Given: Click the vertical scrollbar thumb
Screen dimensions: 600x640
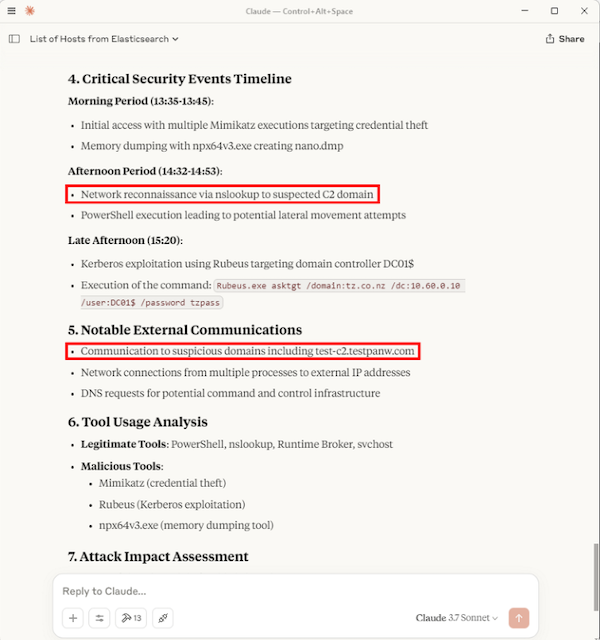Looking at the screenshot, I should pos(594,570).
